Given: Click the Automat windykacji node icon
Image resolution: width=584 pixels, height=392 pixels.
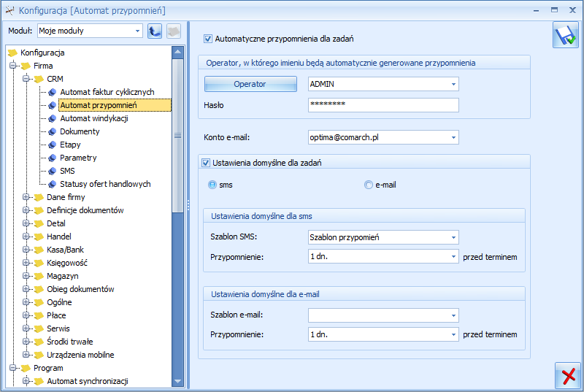Looking at the screenshot, I should 52,119.
